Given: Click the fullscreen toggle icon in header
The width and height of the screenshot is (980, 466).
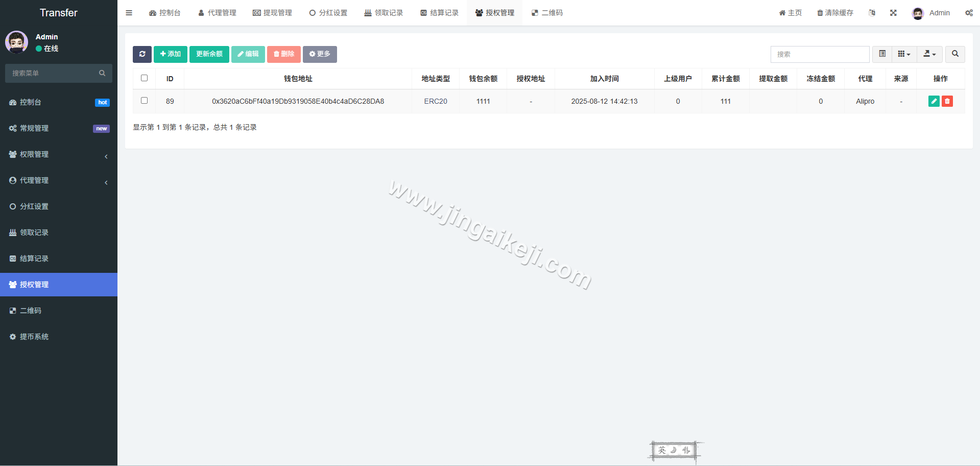Looking at the screenshot, I should (x=893, y=13).
